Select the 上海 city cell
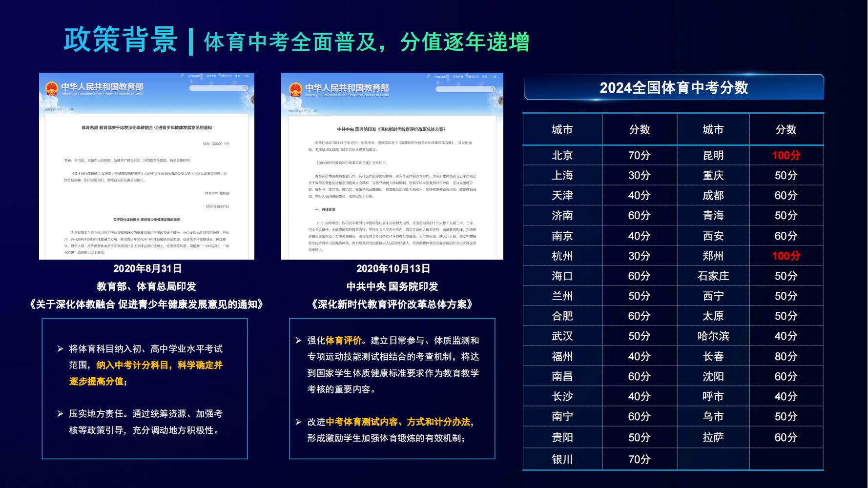 562,175
